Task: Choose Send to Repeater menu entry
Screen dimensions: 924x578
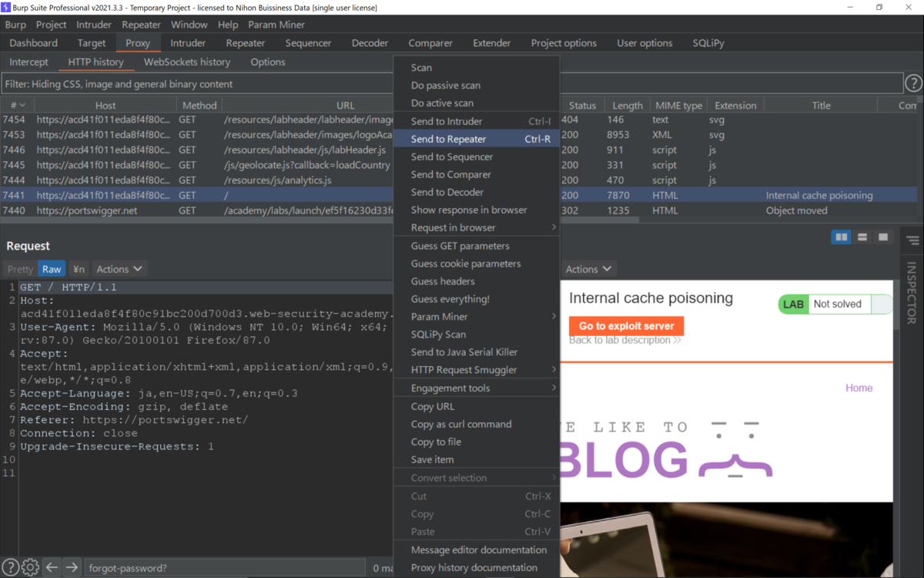Action: click(477, 139)
